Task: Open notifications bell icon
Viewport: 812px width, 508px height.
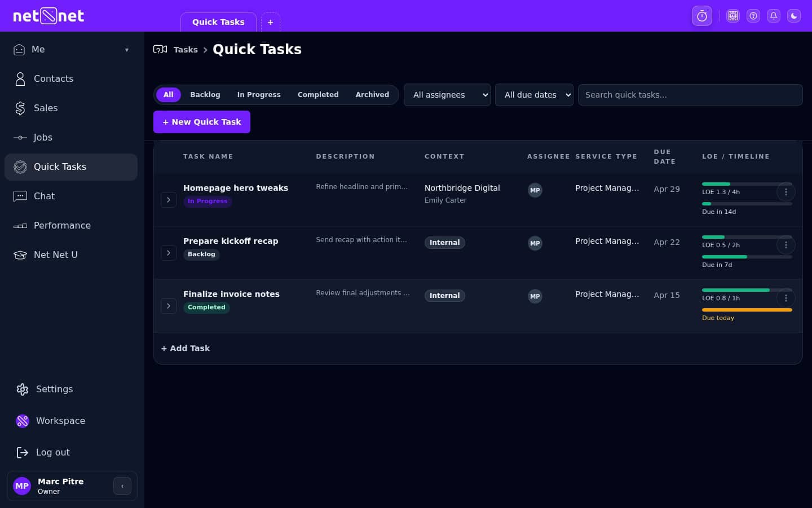Action: click(774, 16)
